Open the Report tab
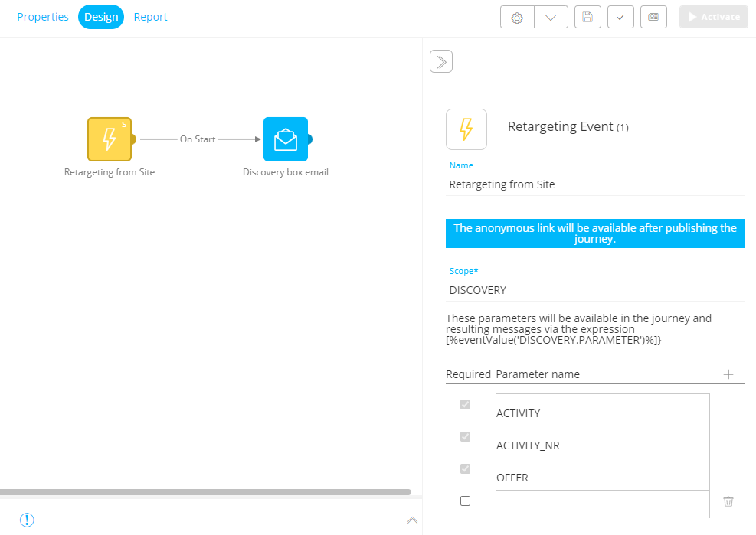This screenshot has height=535, width=756. (150, 17)
